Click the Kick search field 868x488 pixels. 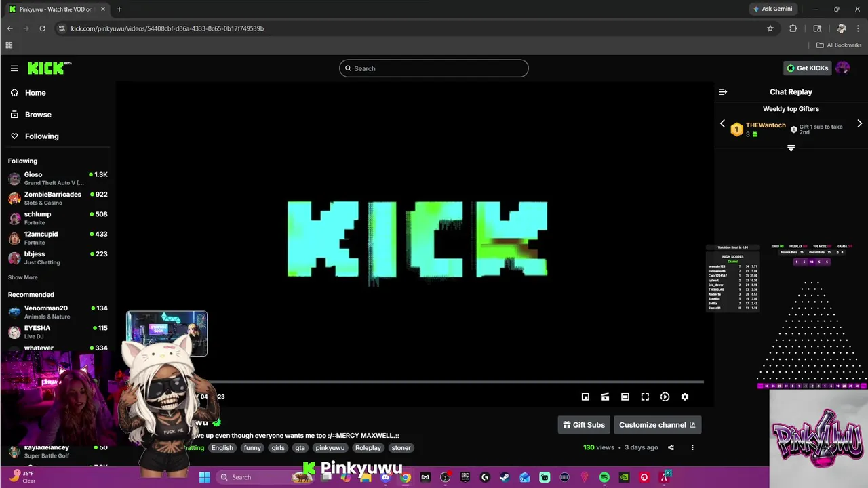pos(434,68)
